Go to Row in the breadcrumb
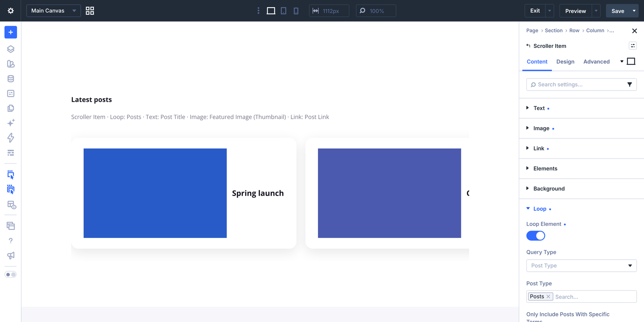This screenshot has width=644, height=322. pyautogui.click(x=574, y=31)
